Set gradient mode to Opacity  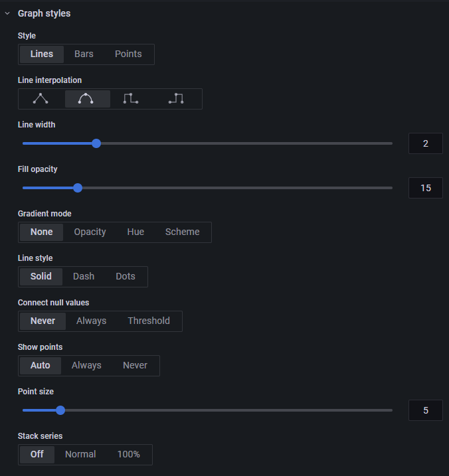click(x=90, y=232)
